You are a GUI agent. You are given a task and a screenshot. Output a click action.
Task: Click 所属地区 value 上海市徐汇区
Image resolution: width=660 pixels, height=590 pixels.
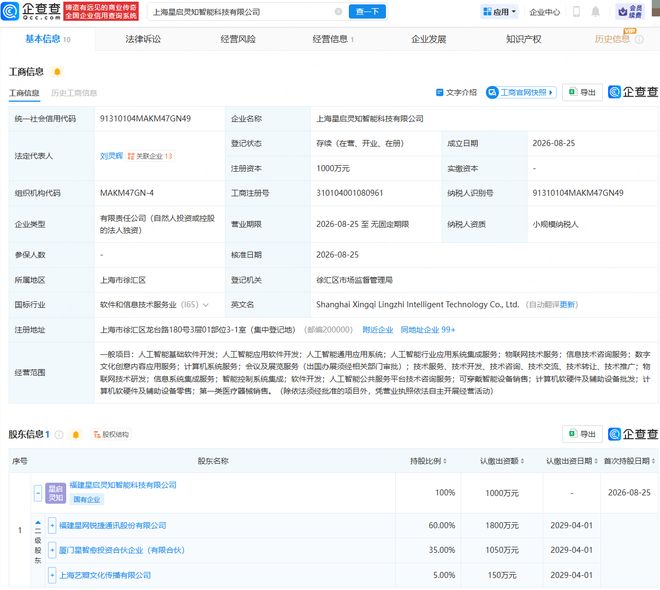pos(122,280)
